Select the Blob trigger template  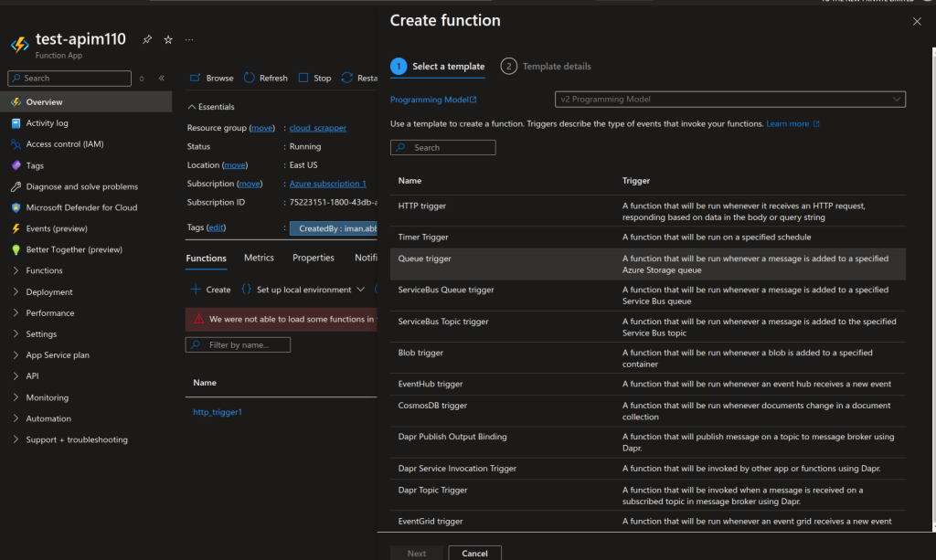(x=648, y=358)
